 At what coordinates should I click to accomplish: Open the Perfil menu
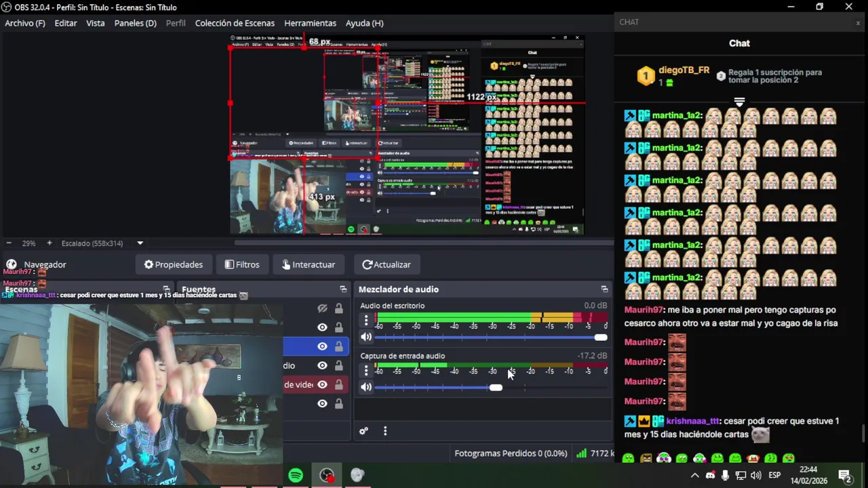click(x=176, y=23)
